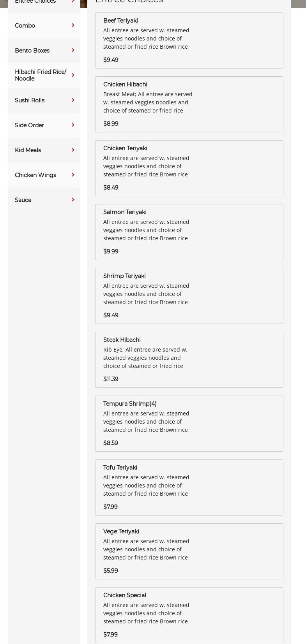
Task: Click the chevron beside Hibachi Fried Rice/Noodle
Action: tap(73, 75)
